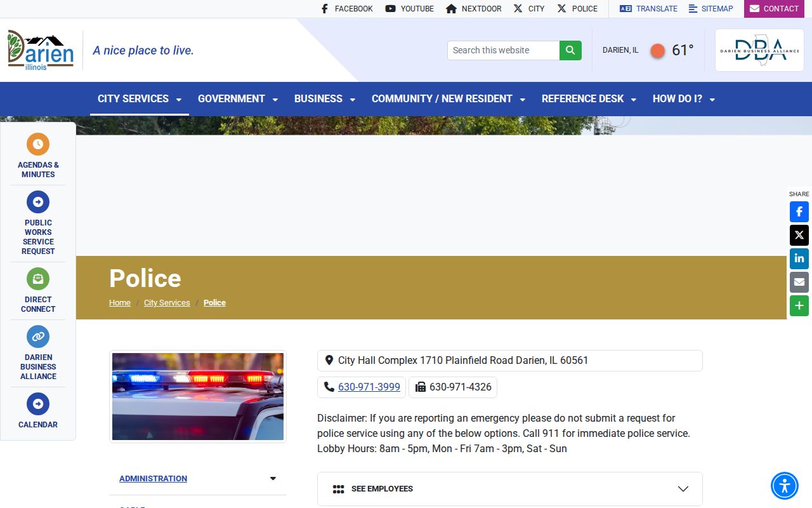Screen dimensions: 812x508
Task: Open the Reference Desk menu
Action: [x=589, y=99]
